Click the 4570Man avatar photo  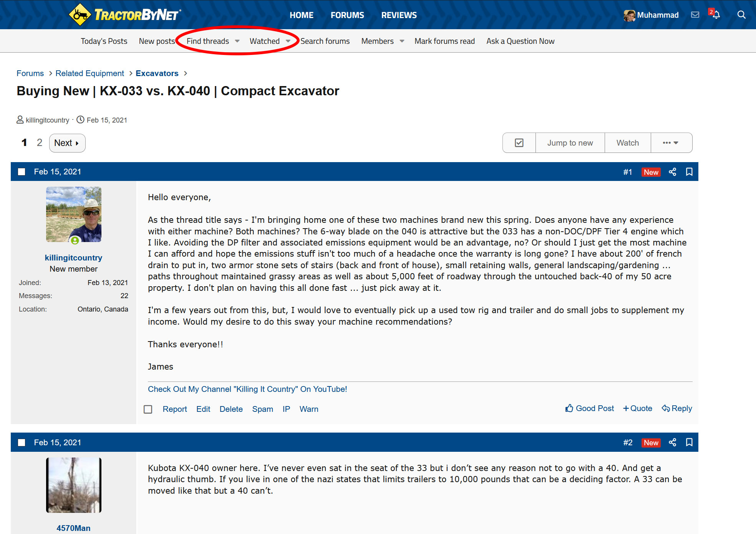coord(74,485)
